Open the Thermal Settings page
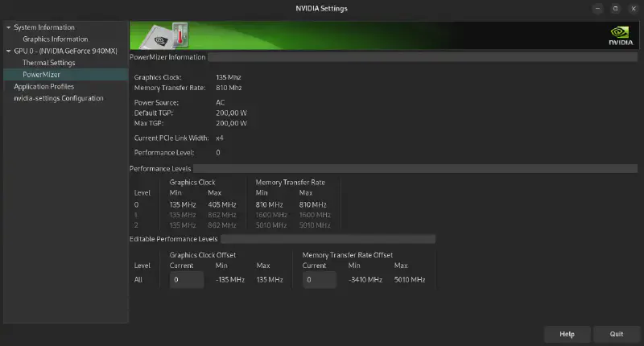The width and height of the screenshot is (644, 346). point(49,62)
